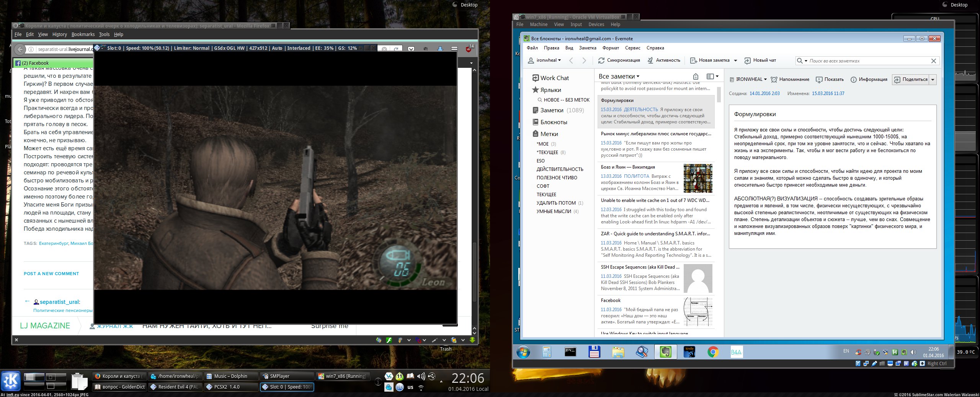The height and width of the screenshot is (397, 980).
Task: Expand the Новая заметка dropdown arrow
Action: pyautogui.click(x=735, y=61)
